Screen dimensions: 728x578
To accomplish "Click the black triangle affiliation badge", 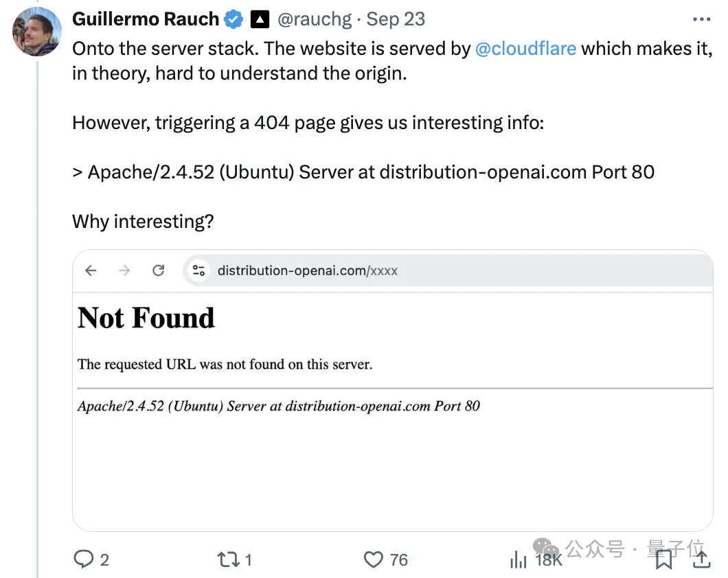I will coord(260,19).
